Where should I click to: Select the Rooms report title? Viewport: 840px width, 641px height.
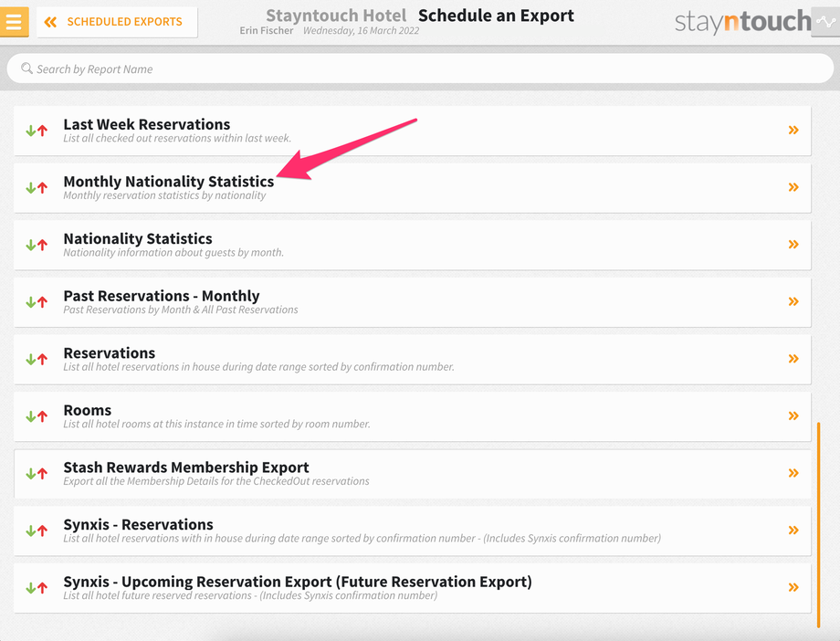(88, 411)
